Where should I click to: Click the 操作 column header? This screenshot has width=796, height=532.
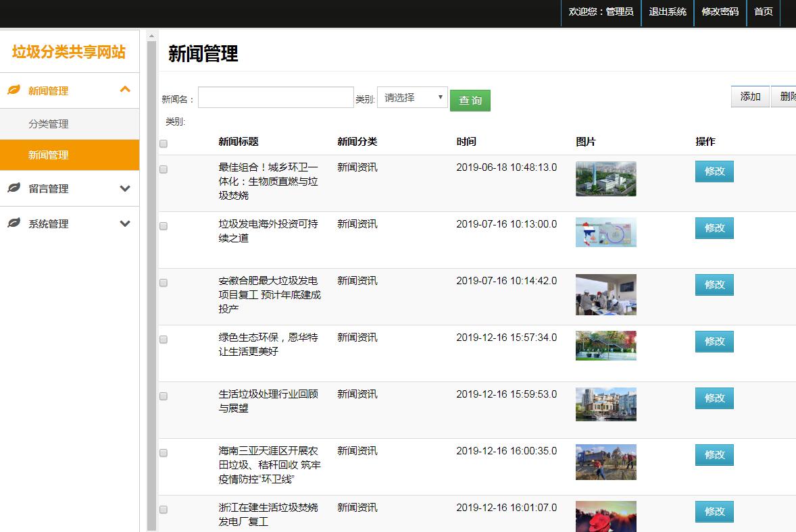coord(705,142)
